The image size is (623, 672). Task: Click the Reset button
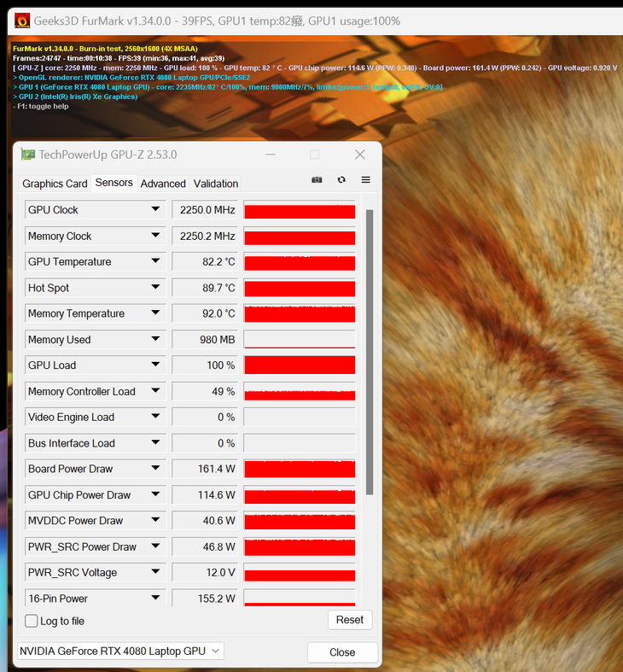click(x=350, y=620)
